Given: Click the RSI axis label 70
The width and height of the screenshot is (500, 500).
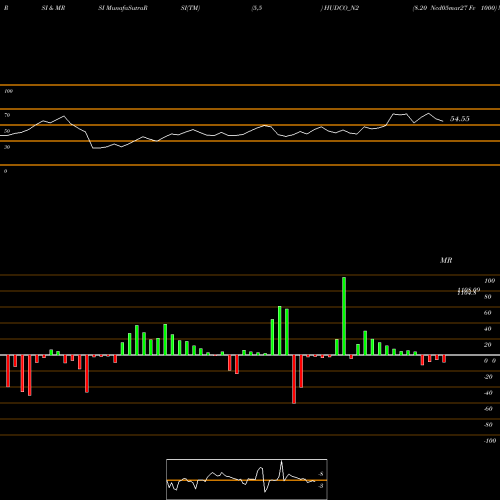Looking at the screenshot, I should [x=7, y=115].
